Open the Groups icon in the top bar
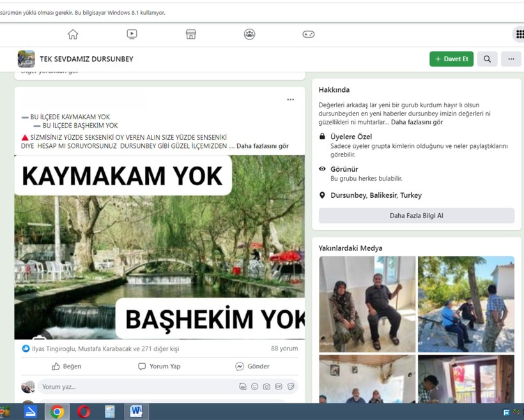Viewport: 524px width, 420px height. coord(249,34)
